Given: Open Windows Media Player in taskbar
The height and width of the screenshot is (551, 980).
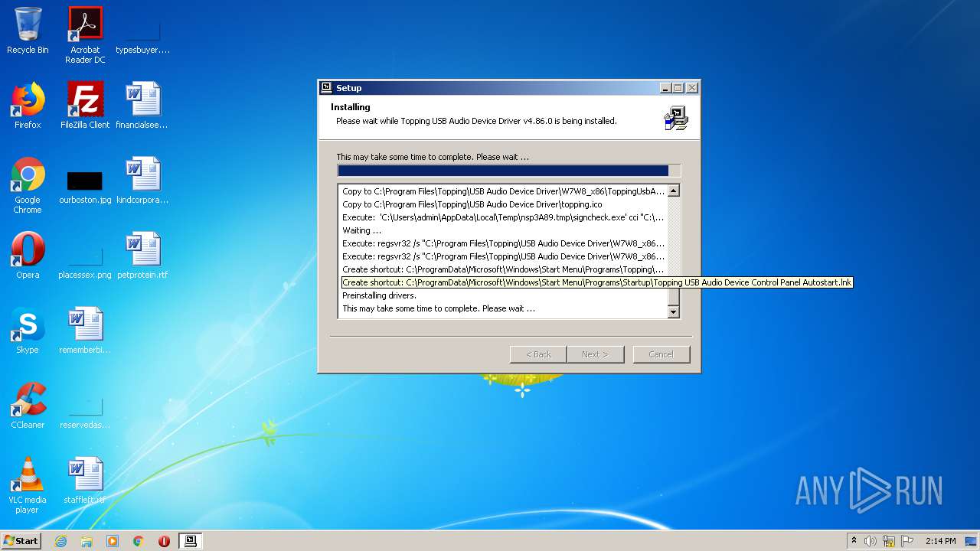Looking at the screenshot, I should (113, 541).
